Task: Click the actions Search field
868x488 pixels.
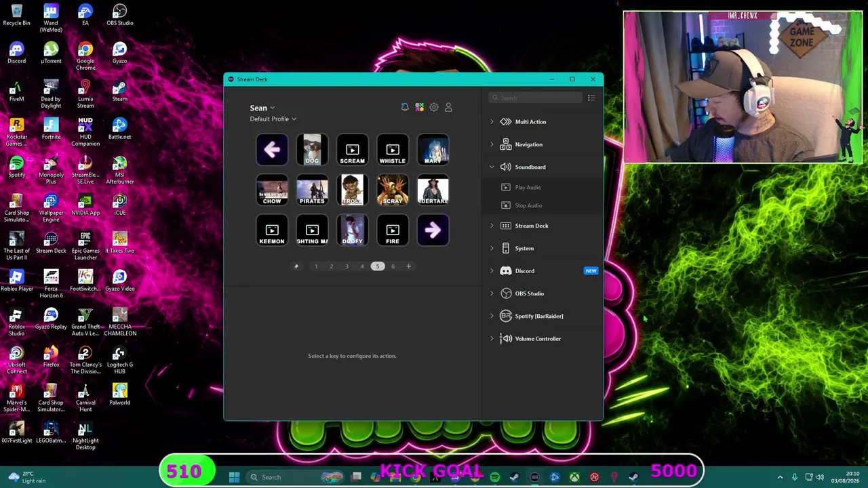Action: coord(535,98)
